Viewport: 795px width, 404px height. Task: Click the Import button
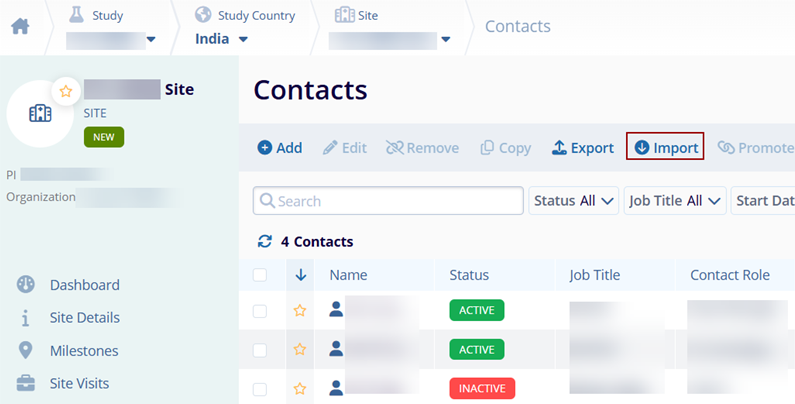[x=665, y=147]
